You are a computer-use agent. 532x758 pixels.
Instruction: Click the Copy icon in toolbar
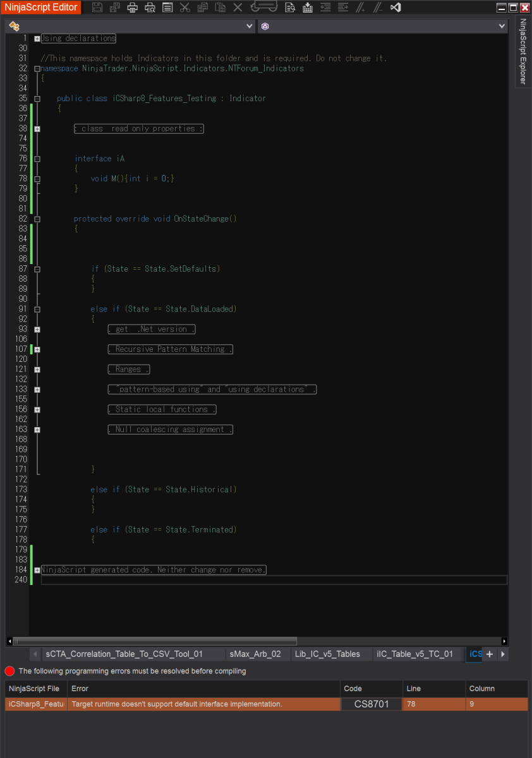pyautogui.click(x=202, y=8)
